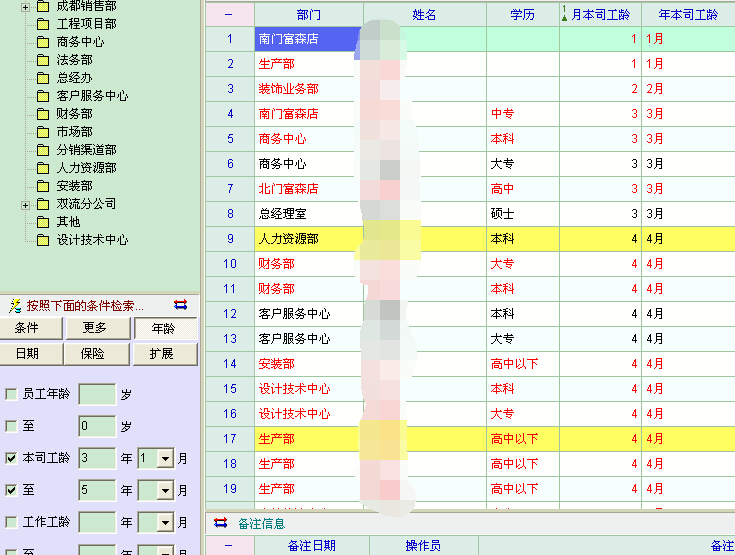Click the 扩展 button

pos(161,354)
